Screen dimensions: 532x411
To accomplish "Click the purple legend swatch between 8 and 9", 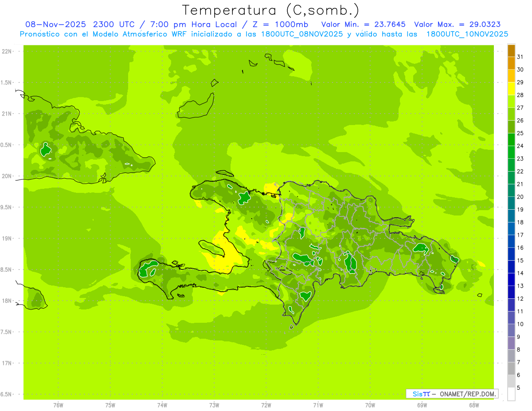I will coord(511,343).
